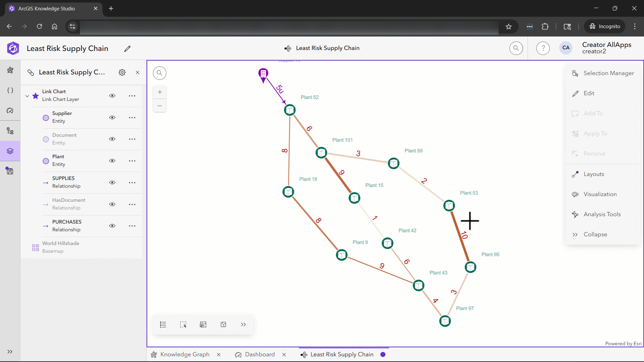The image size is (644, 362).
Task: Click the search icon on the map canvas
Action: (160, 73)
